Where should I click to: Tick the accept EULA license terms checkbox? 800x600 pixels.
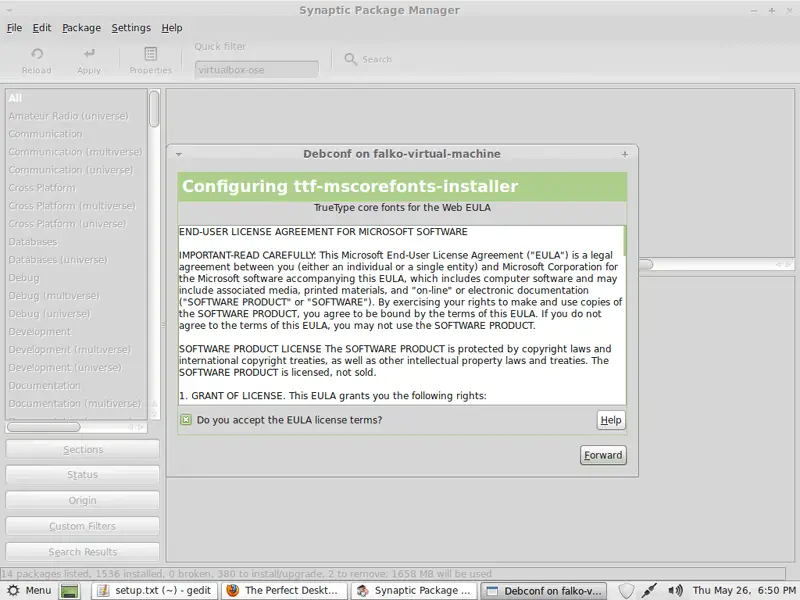coord(186,420)
